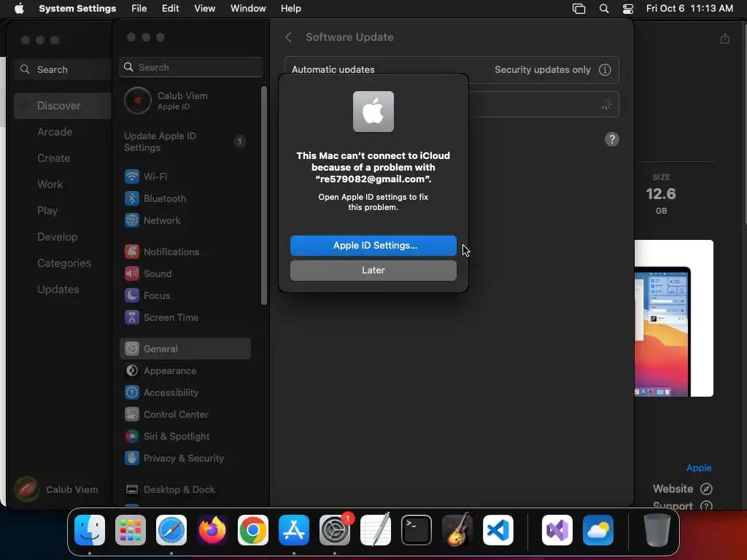Viewport: 747px width, 560px height.
Task: Open Screen Time settings
Action: pyautogui.click(x=185, y=318)
